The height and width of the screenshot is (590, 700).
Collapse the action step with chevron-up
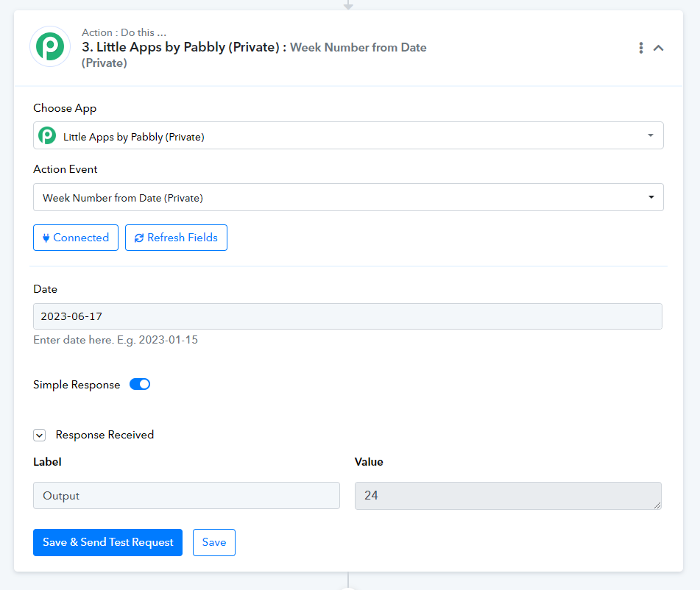coord(659,48)
